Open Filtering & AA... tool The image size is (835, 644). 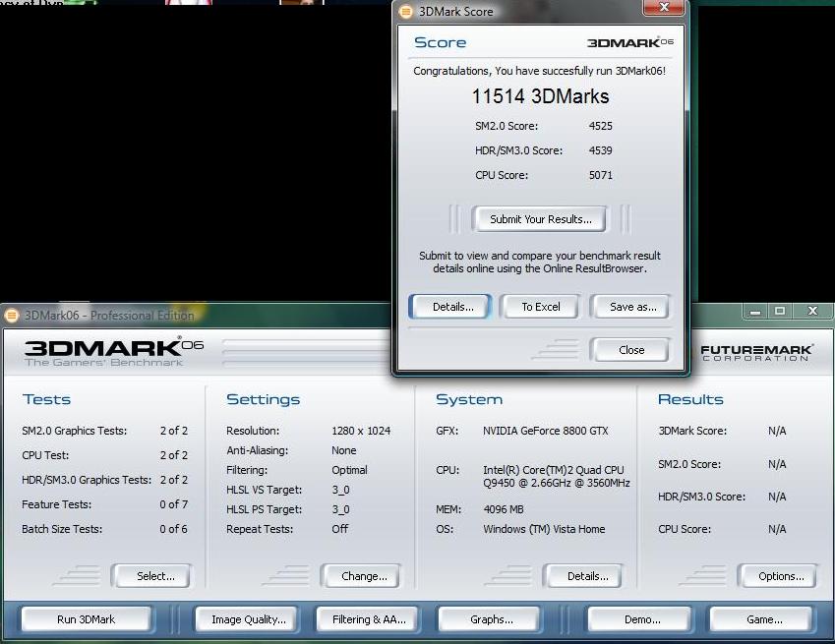click(x=367, y=619)
